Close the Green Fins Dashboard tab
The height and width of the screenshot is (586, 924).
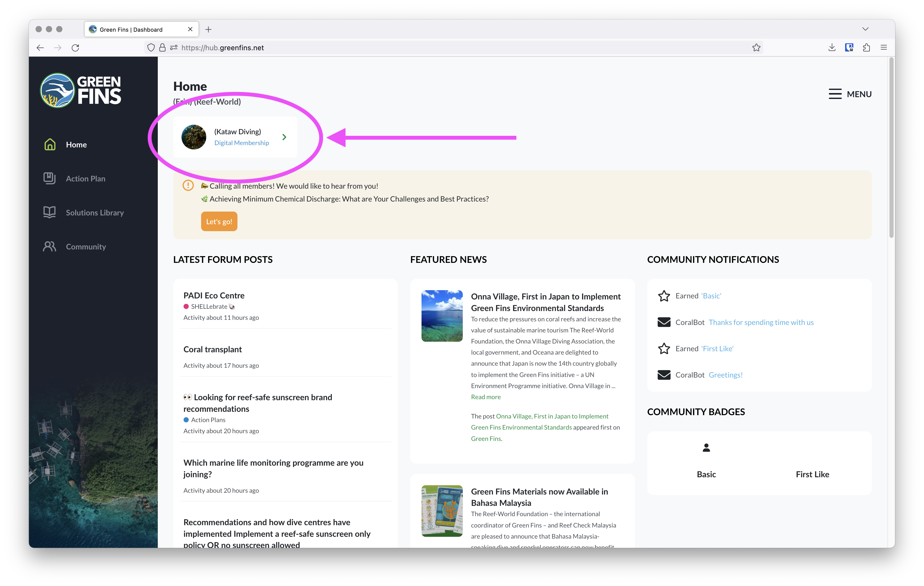coord(190,30)
